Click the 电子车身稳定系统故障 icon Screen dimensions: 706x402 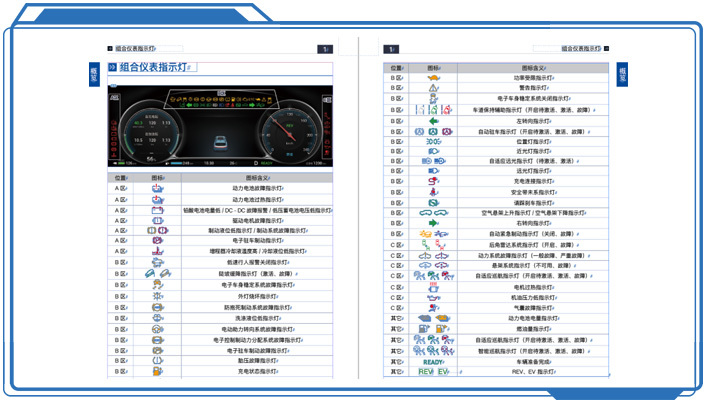pos(158,285)
